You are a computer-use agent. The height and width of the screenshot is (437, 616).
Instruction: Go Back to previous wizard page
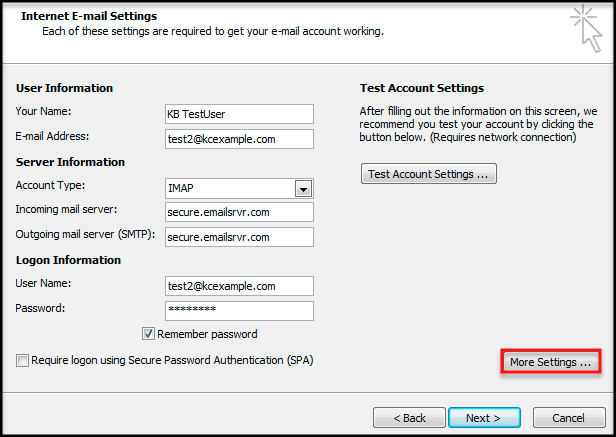409,417
